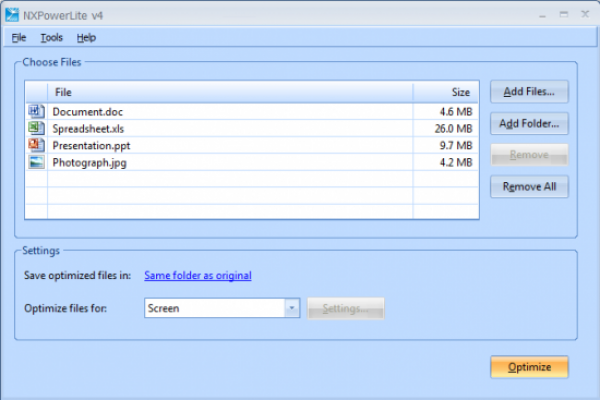Sort by the File column header
Screen dimensions: 600x400
click(x=230, y=92)
